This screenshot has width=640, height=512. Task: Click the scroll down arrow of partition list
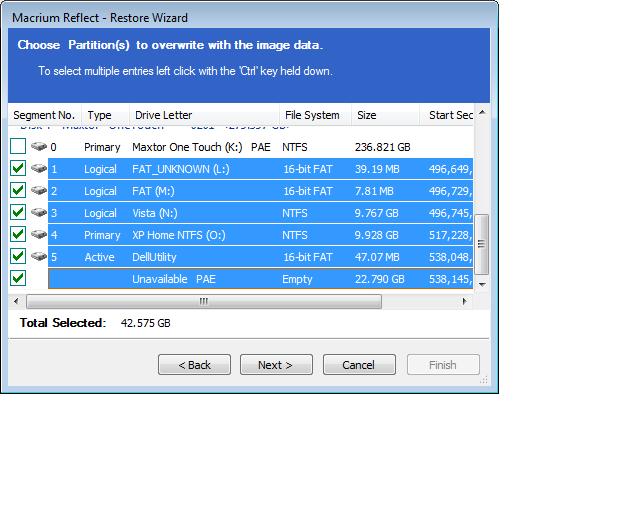[x=482, y=284]
